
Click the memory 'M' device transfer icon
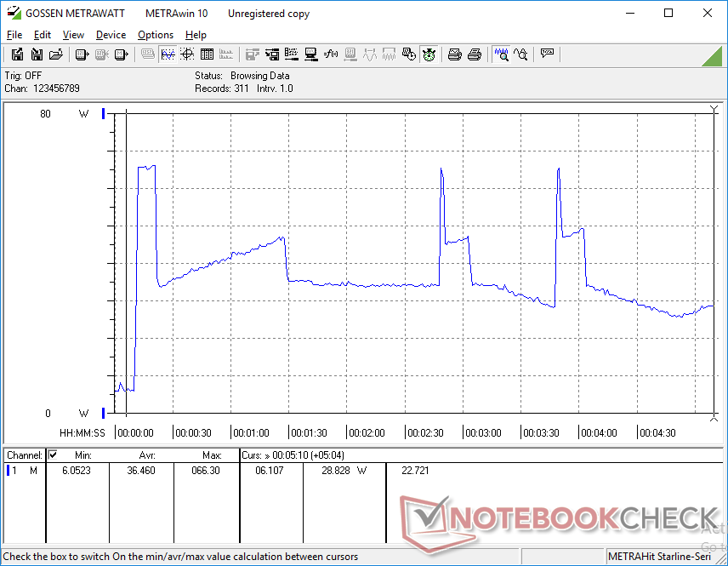tap(121, 54)
